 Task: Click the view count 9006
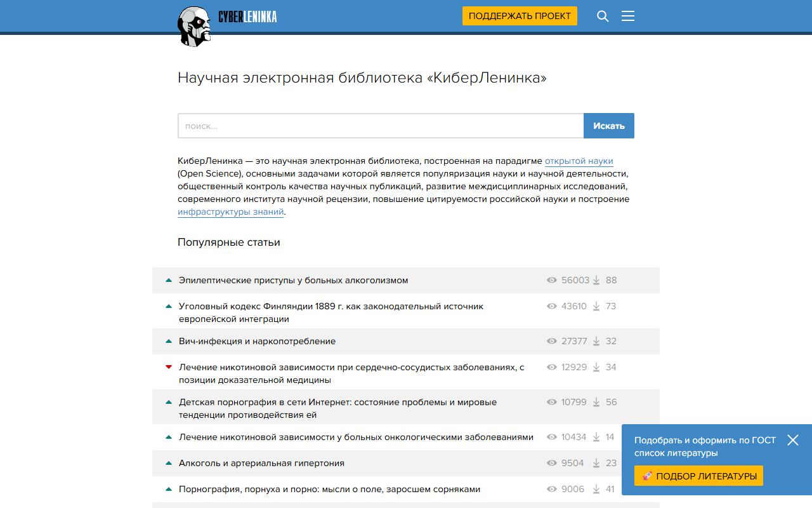(x=573, y=489)
